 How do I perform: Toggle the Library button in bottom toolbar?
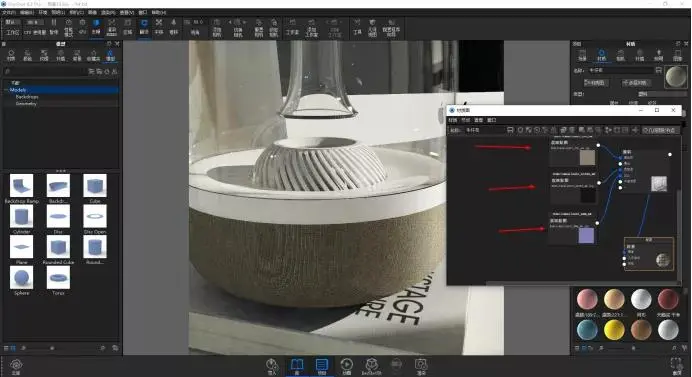[297, 366]
